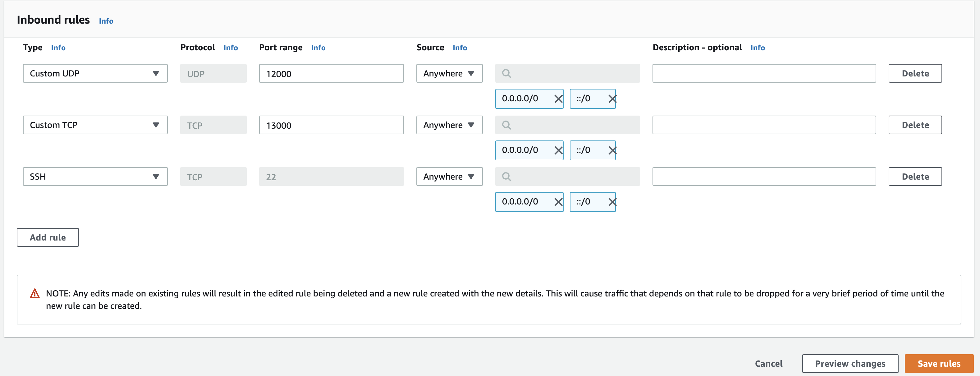Click the search bar in Custom TCP source field
Image resolution: width=980 pixels, height=376 pixels.
point(566,125)
